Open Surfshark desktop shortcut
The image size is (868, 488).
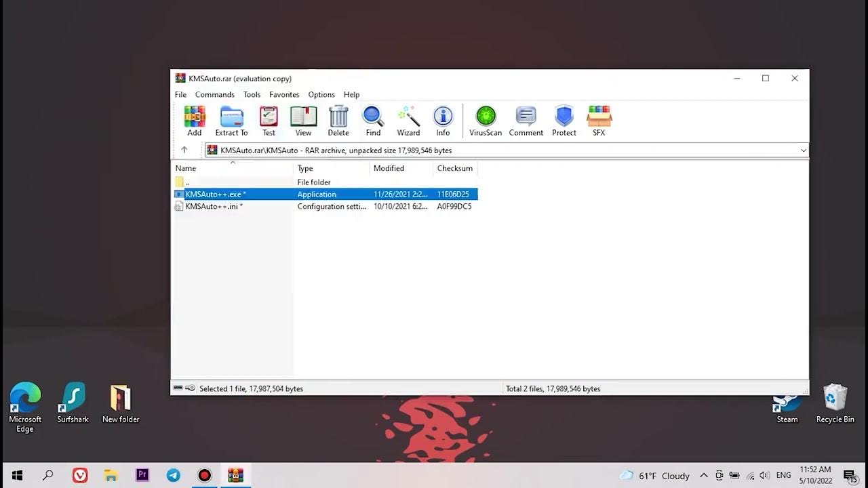(x=73, y=403)
